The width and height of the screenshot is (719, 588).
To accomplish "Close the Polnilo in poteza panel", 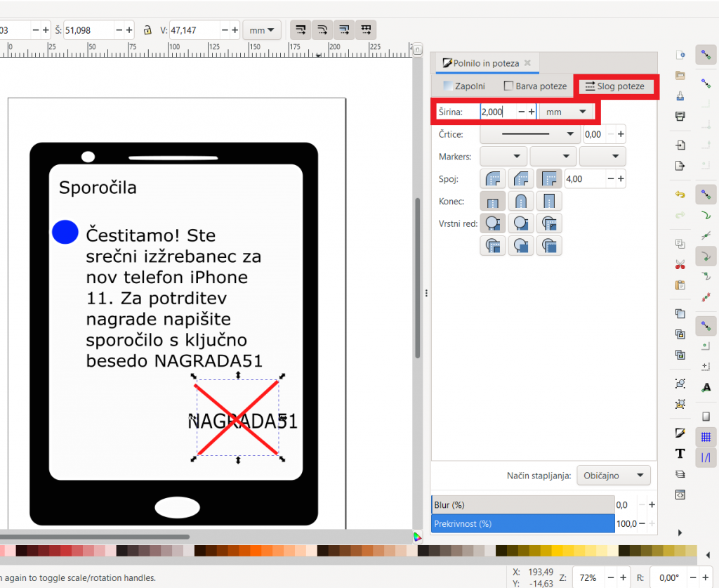I will [528, 63].
